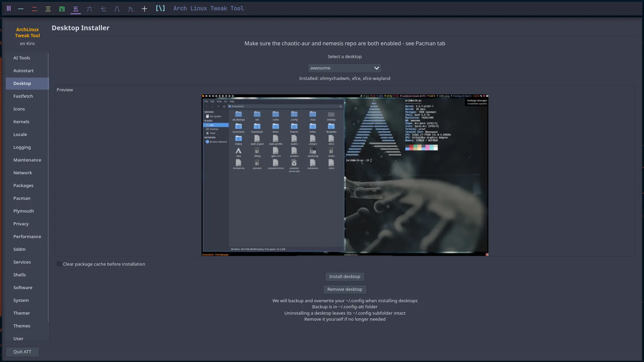This screenshot has height=362, width=644.
Task: Switch to the Kernels section
Action: 27,122
